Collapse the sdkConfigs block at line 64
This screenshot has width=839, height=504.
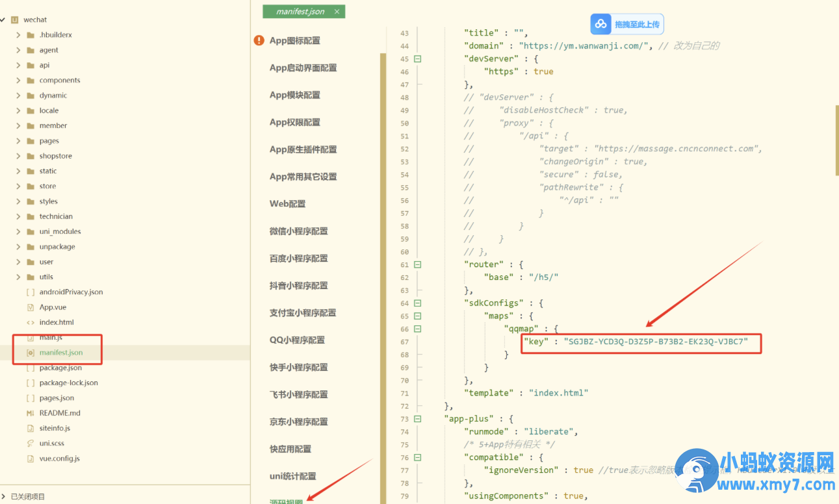(417, 303)
